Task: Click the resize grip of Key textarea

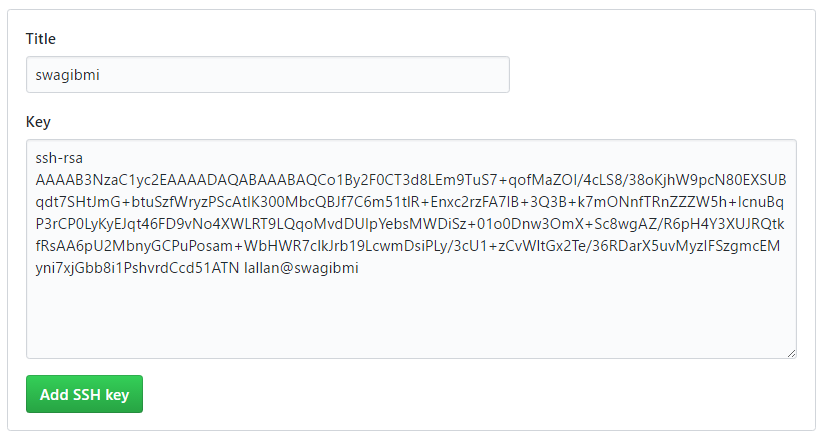Action: (x=791, y=353)
